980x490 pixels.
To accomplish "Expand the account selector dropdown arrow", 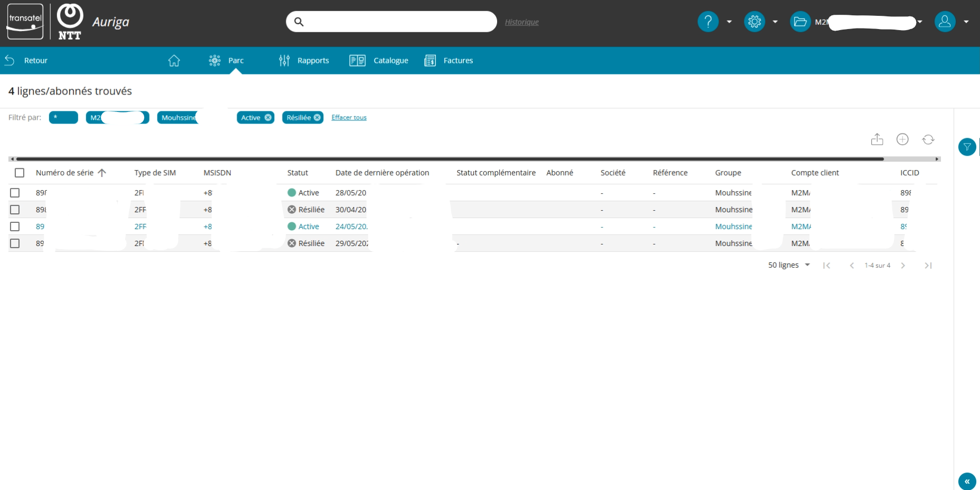I will pos(920,22).
